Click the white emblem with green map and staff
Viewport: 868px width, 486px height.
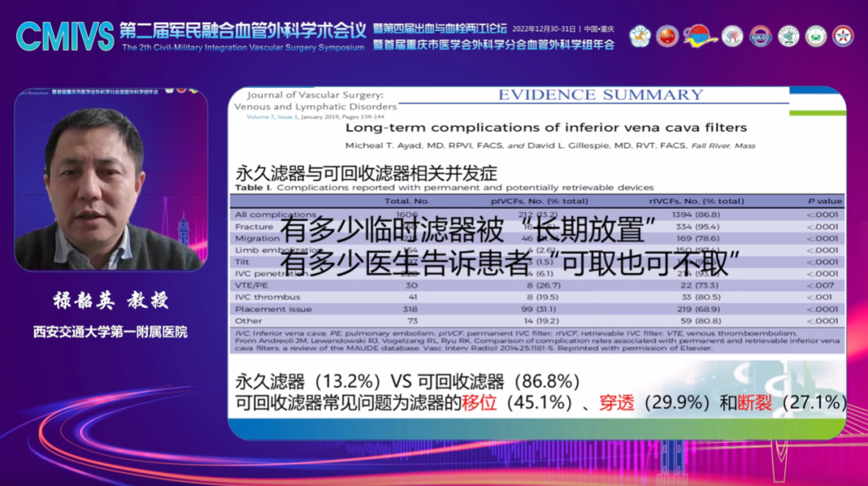(788, 36)
